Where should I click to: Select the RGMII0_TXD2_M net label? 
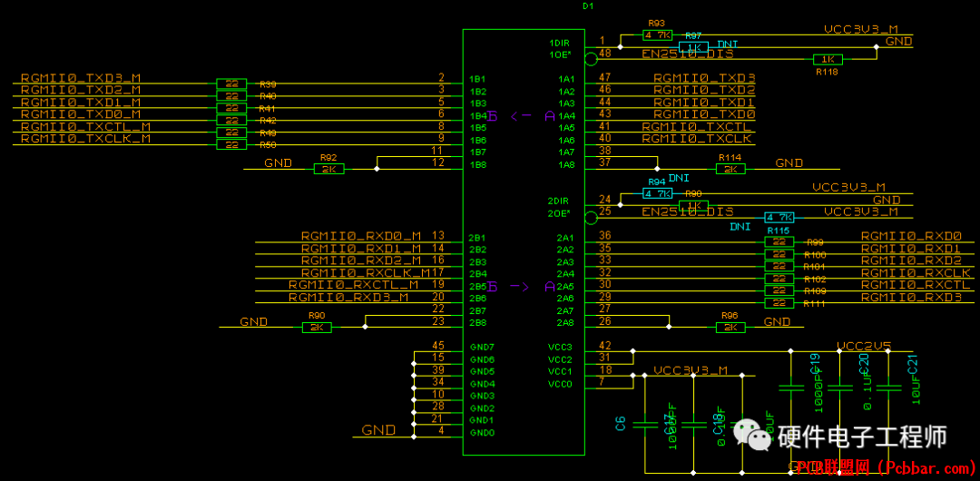click(81, 90)
